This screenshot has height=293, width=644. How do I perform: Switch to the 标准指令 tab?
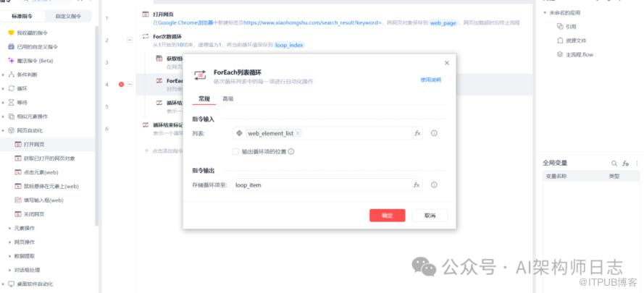(x=22, y=17)
